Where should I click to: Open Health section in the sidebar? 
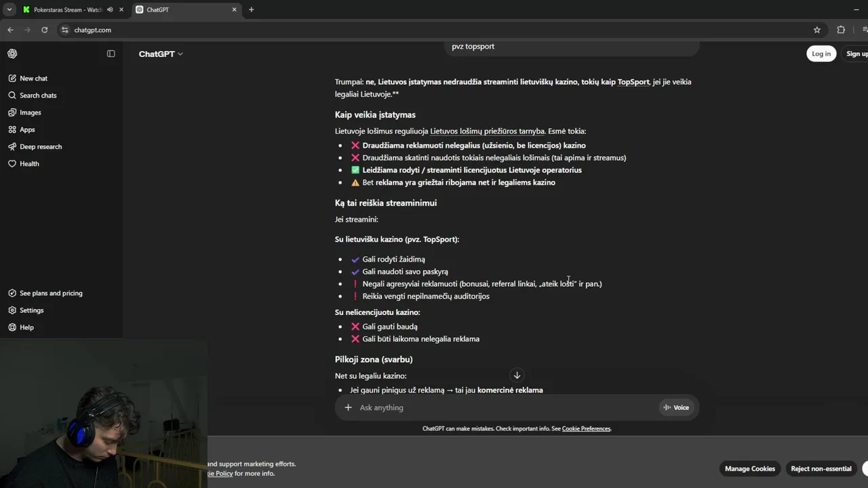pyautogui.click(x=29, y=163)
